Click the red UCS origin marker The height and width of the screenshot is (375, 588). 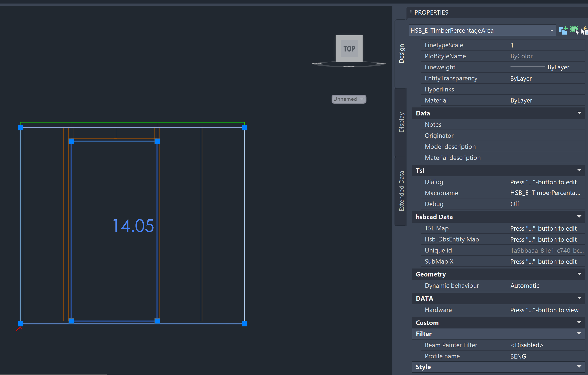tap(19, 329)
